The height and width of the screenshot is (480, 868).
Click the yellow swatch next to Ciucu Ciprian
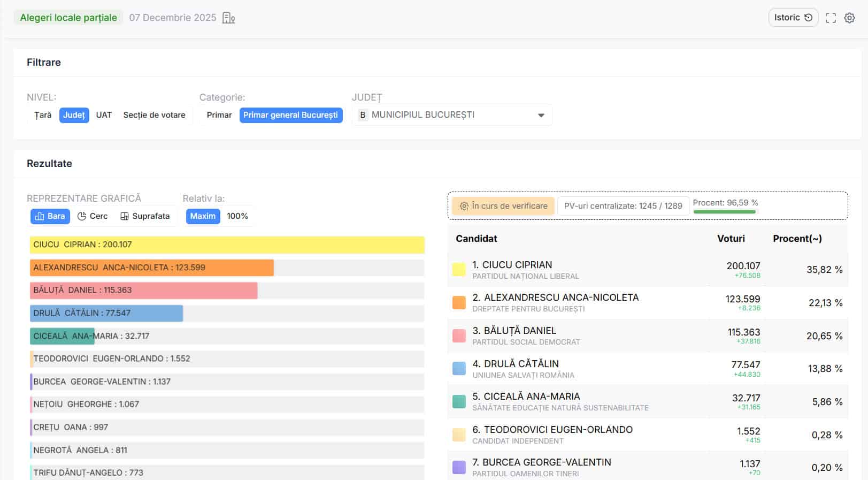coord(459,270)
